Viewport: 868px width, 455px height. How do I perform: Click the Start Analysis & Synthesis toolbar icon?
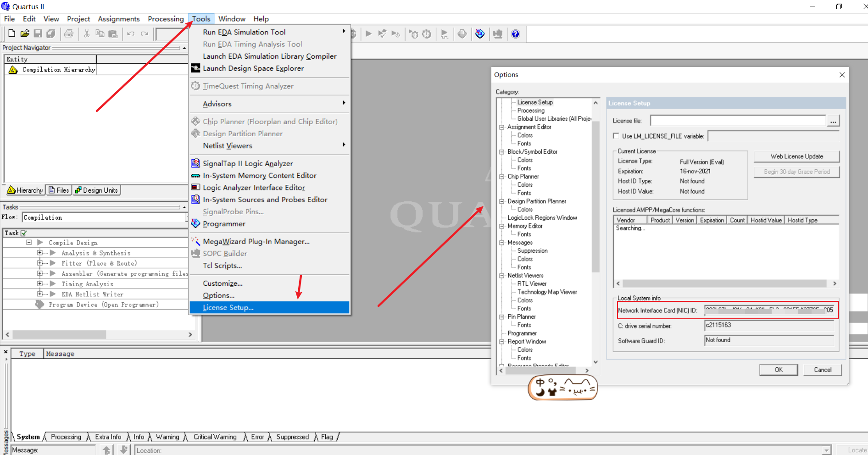[x=382, y=34]
